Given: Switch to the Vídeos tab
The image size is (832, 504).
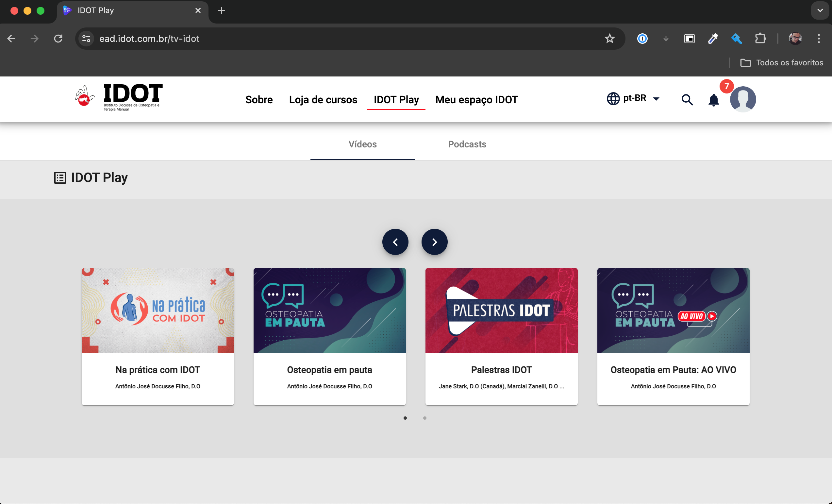Looking at the screenshot, I should pyautogui.click(x=362, y=144).
